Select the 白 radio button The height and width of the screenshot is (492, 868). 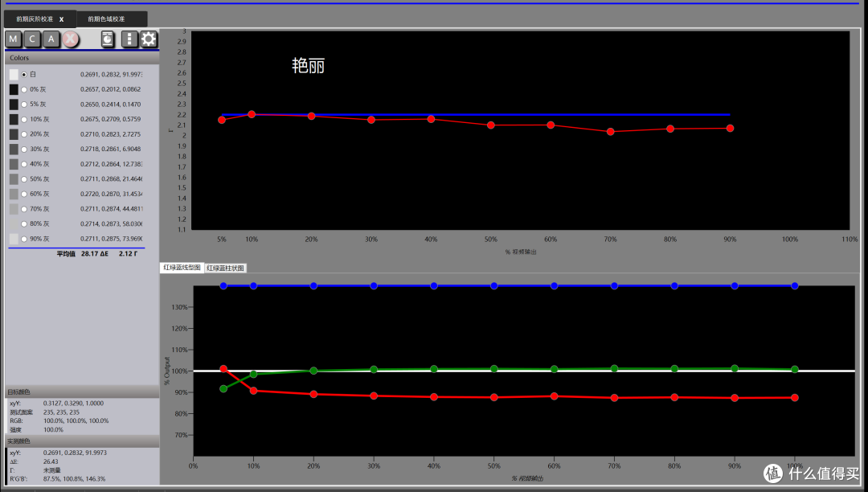(x=24, y=74)
